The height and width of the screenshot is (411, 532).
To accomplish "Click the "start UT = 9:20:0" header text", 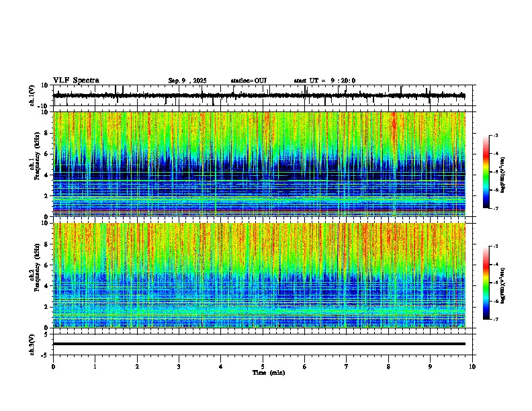I will (324, 81).
